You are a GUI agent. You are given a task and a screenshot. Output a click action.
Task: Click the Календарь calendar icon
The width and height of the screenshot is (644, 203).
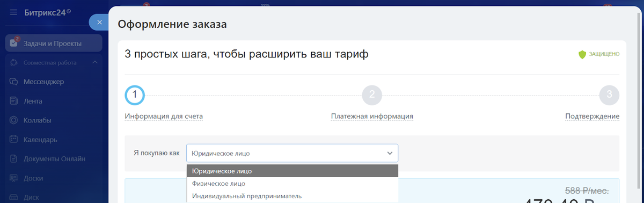(14, 140)
